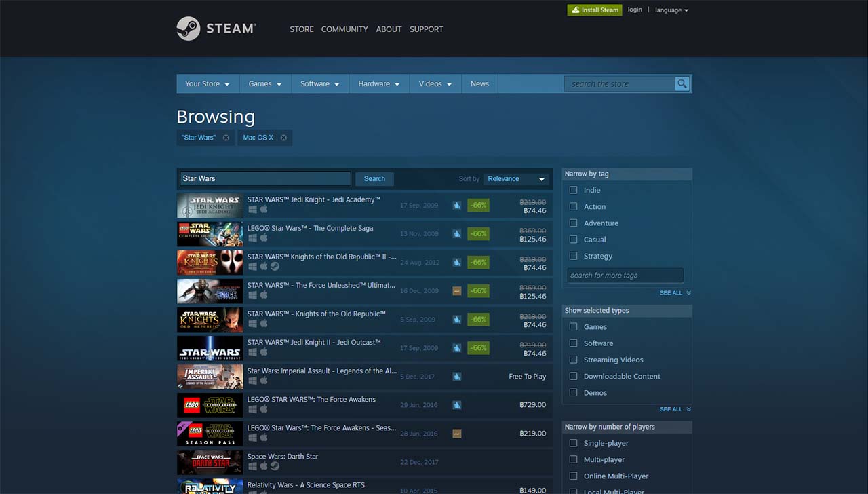Click the LEGO Star Wars Complete Saga thumbnail
The height and width of the screenshot is (494, 868).
(x=210, y=233)
